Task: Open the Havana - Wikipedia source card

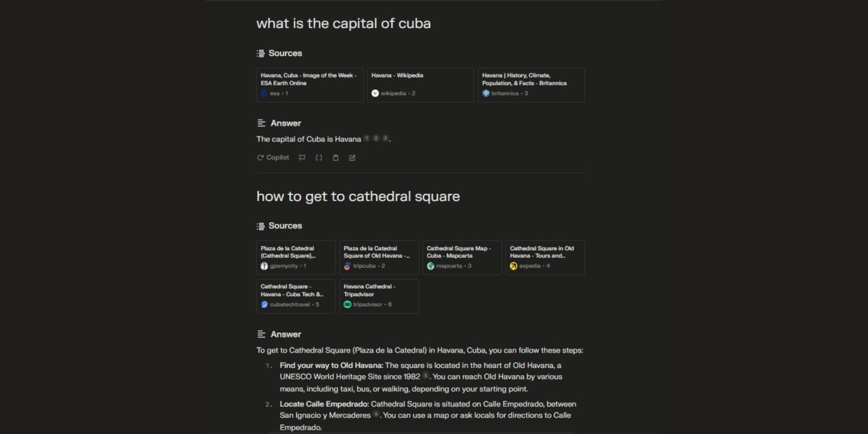Action: 420,85
